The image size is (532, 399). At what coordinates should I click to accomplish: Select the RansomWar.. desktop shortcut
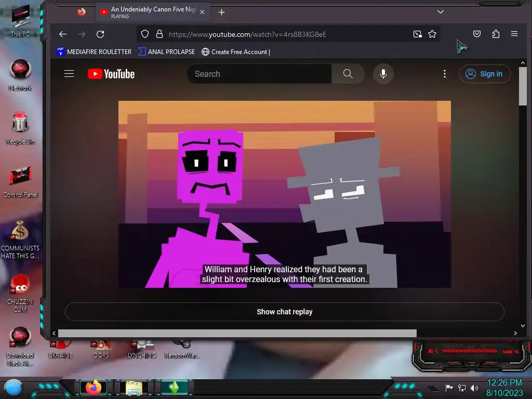pyautogui.click(x=182, y=350)
